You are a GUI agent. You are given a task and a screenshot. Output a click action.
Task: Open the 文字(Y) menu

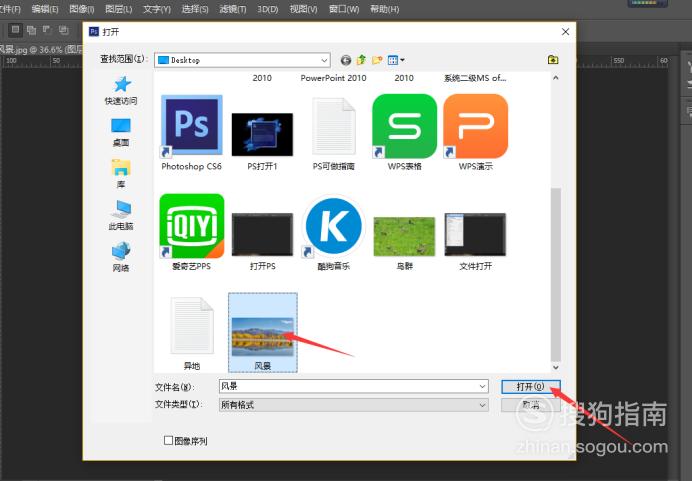coord(157,9)
